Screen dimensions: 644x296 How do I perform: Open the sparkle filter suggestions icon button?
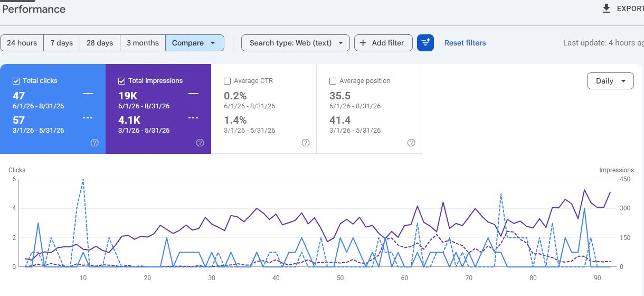coord(425,43)
